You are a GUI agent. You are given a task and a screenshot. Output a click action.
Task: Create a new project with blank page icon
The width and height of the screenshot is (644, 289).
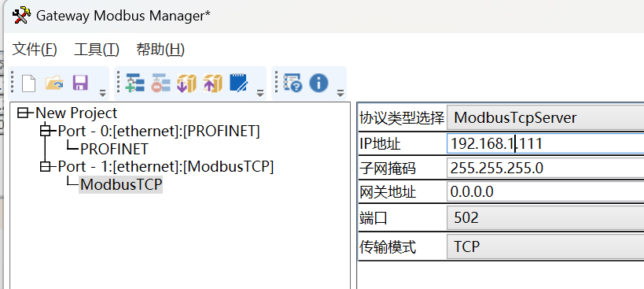29,83
